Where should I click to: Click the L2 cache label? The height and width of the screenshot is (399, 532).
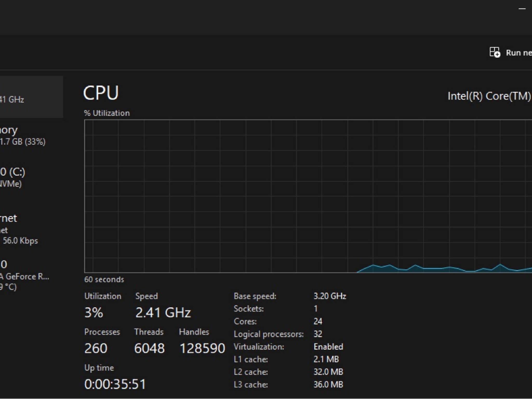point(251,372)
